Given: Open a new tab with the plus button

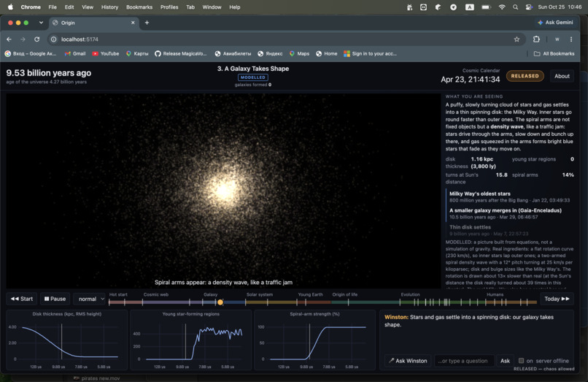Looking at the screenshot, I should click(x=147, y=23).
